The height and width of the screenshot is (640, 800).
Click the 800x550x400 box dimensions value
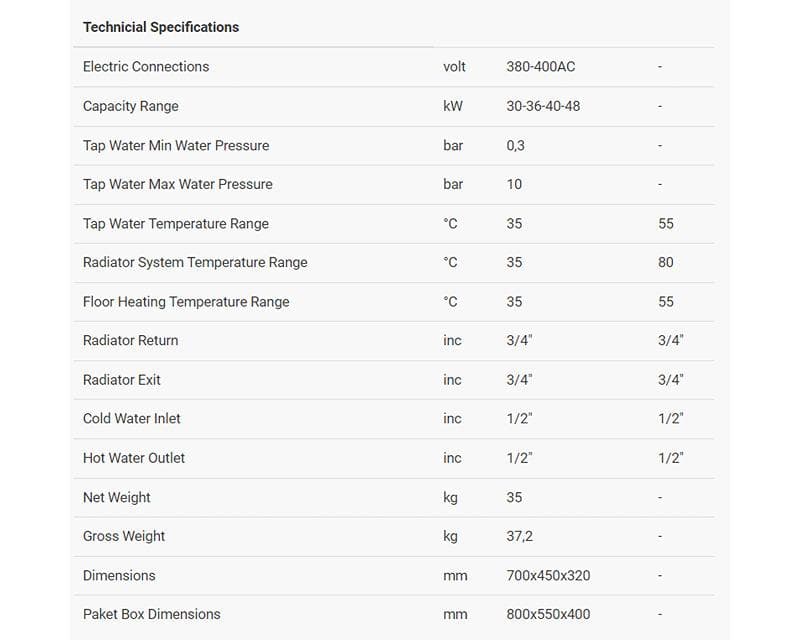[548, 614]
